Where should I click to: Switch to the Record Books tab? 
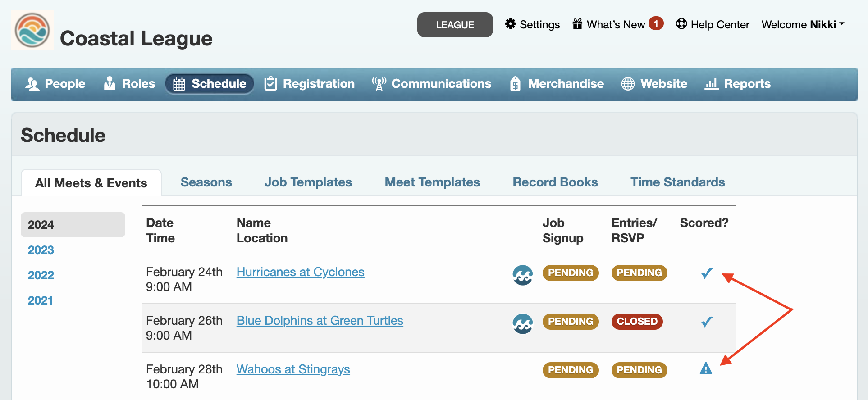pyautogui.click(x=555, y=182)
